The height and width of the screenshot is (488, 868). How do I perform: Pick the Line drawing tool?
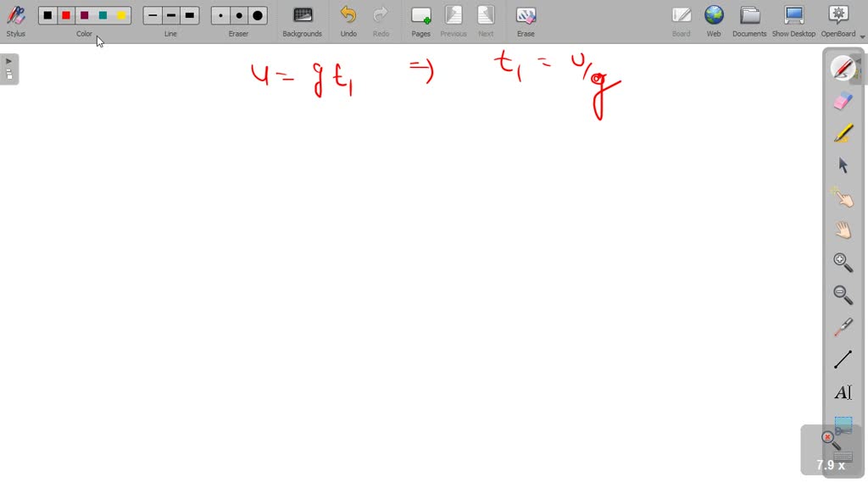tap(843, 359)
